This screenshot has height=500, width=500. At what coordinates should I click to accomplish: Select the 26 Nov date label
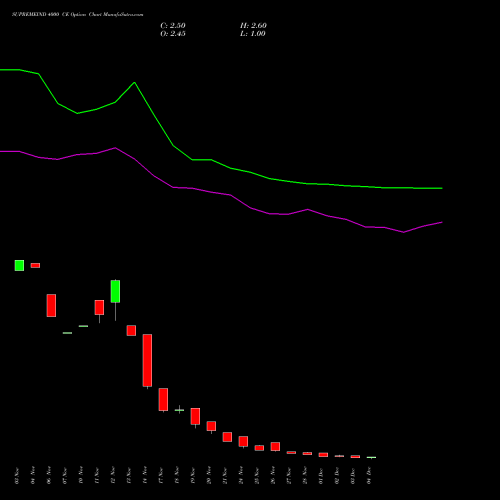tap(273, 476)
